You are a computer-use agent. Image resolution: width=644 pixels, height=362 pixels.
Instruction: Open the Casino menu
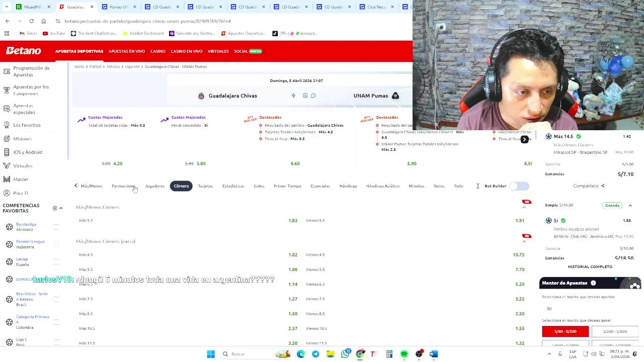click(x=158, y=51)
